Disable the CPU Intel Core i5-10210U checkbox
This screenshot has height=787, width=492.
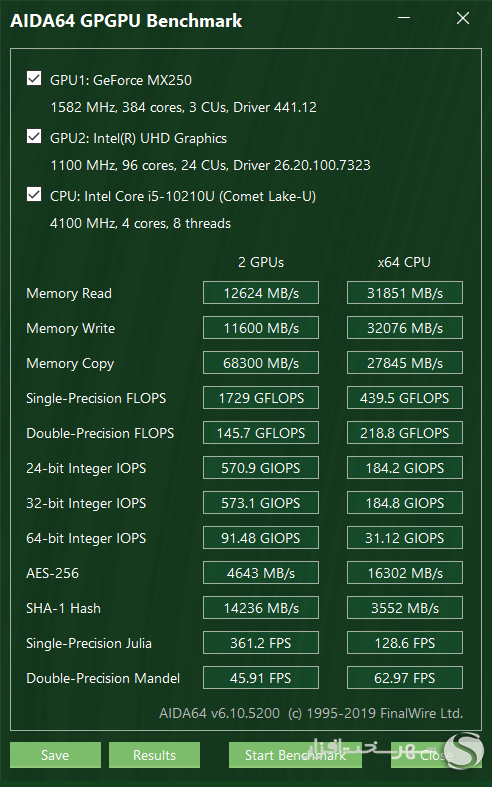34,194
